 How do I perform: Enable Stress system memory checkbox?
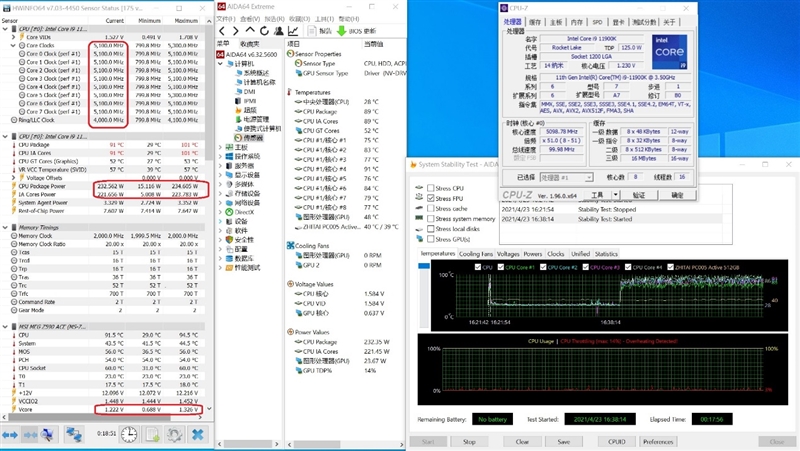(431, 218)
